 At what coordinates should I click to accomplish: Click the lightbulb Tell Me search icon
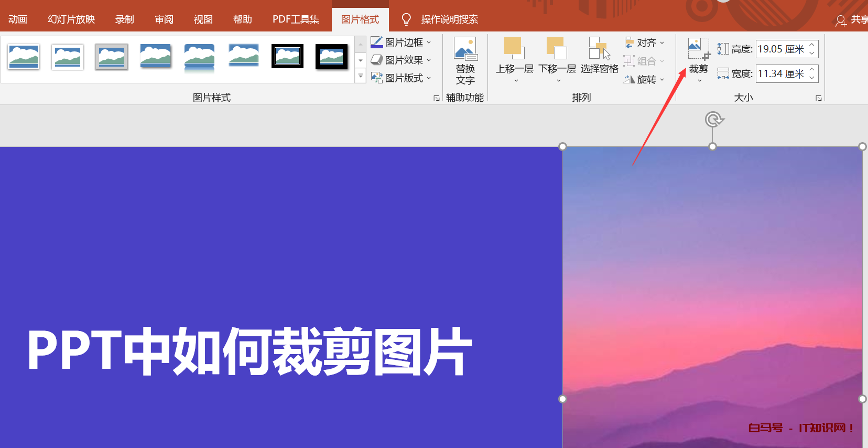coord(406,19)
